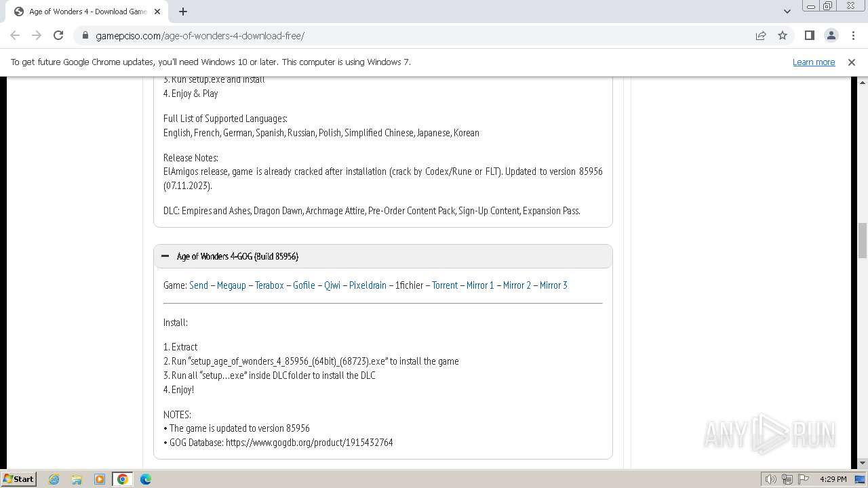This screenshot has height=488, width=868.
Task: Open Windows Media Player from taskbar
Action: point(100,479)
